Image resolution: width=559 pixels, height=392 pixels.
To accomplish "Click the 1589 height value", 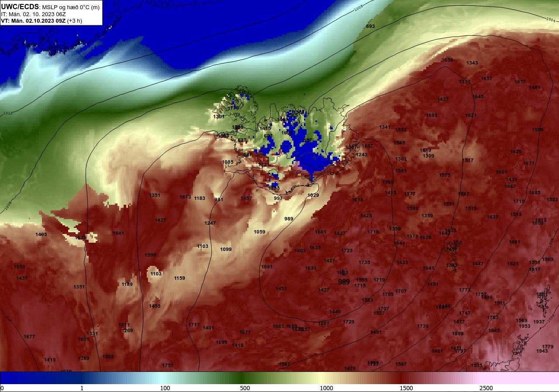I will tap(538, 130).
